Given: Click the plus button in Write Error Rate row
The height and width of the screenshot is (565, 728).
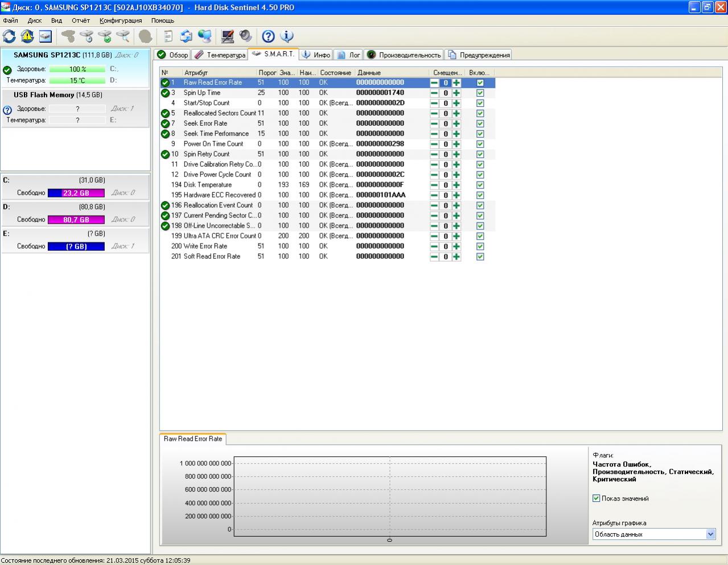Looking at the screenshot, I should click(x=456, y=246).
